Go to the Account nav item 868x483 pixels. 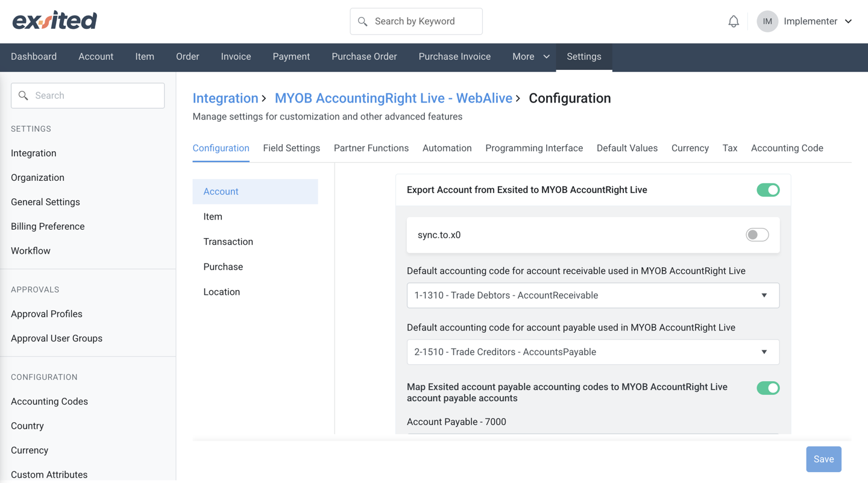(96, 57)
